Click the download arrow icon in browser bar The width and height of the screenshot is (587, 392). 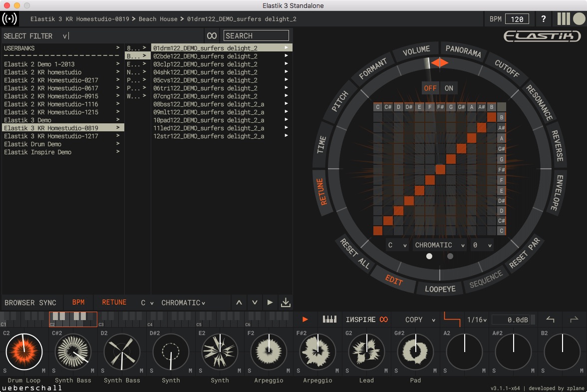286,303
